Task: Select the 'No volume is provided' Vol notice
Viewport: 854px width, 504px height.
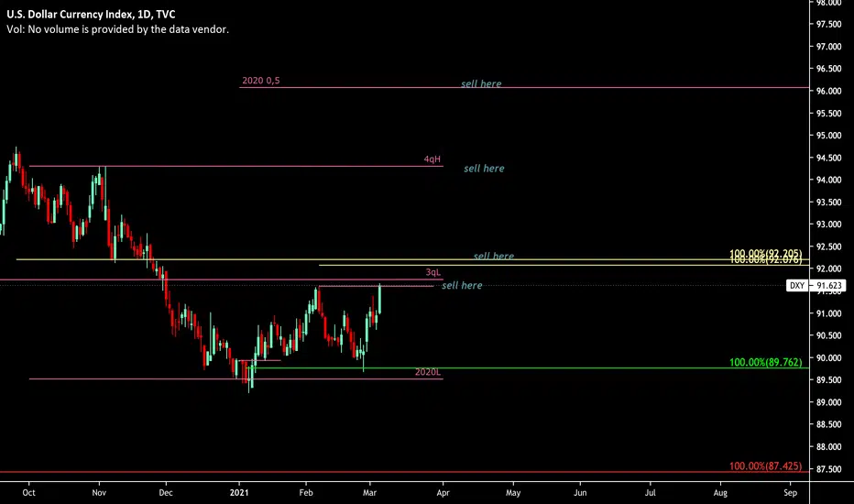Action: click(x=117, y=29)
